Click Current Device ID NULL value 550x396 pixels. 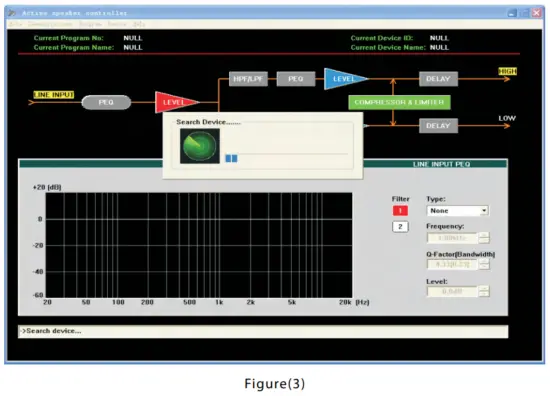439,38
